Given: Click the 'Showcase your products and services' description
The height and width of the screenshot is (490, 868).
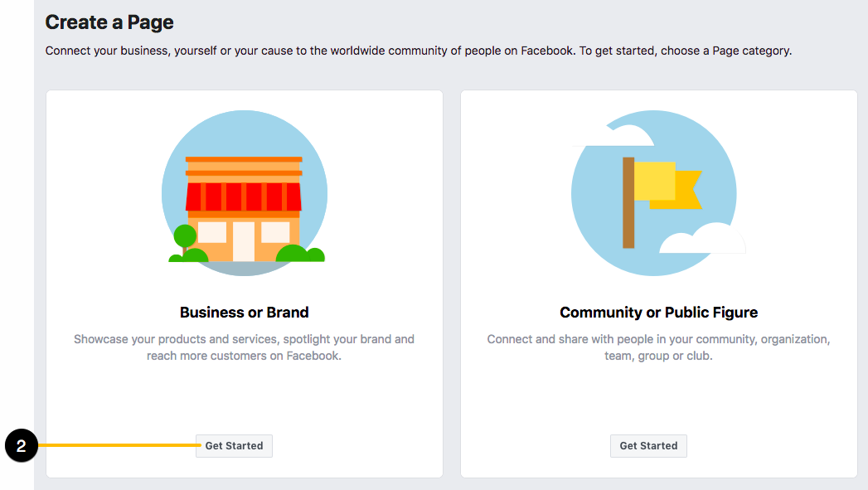Looking at the screenshot, I should point(244,347).
